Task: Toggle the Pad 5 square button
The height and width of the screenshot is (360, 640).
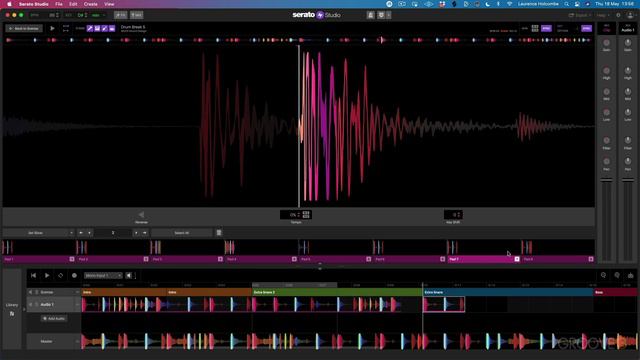Action: pos(369,259)
